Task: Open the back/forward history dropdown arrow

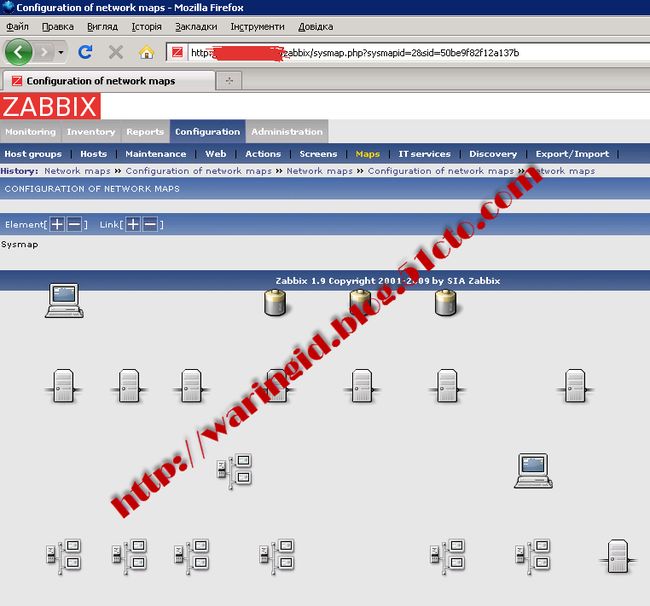Action: [x=61, y=52]
